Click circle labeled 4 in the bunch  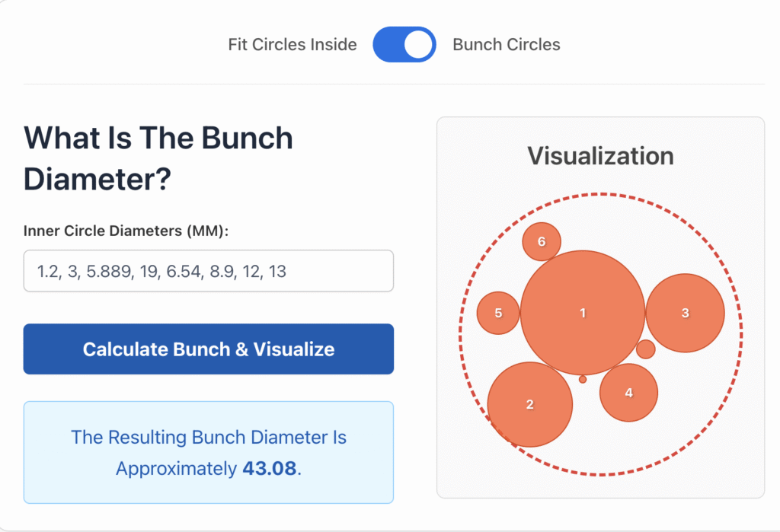[x=628, y=393]
